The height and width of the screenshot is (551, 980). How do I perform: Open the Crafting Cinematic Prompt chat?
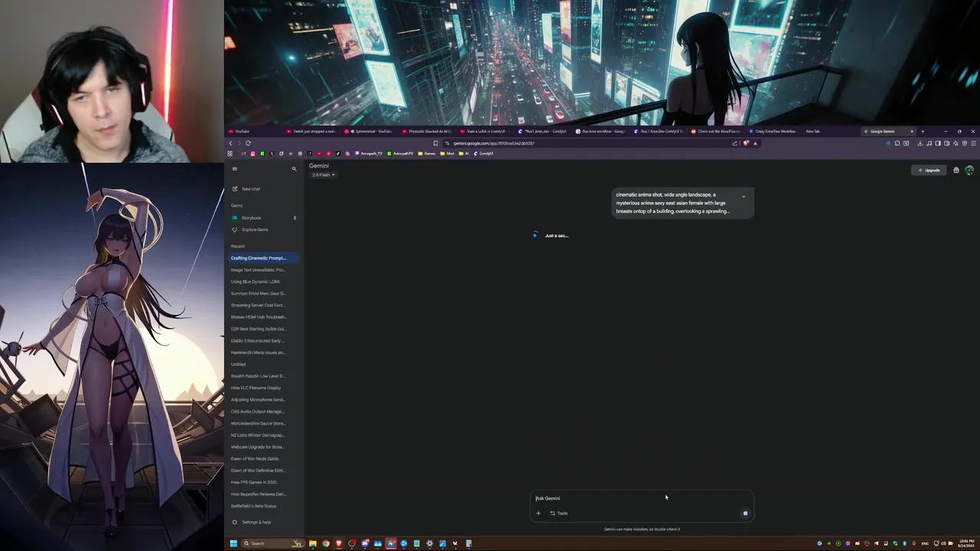264,258
